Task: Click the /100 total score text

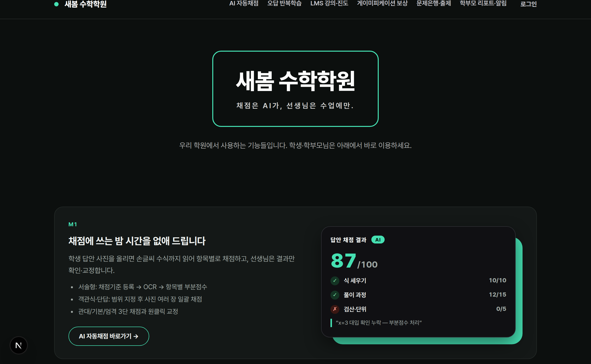Action: 367,265
